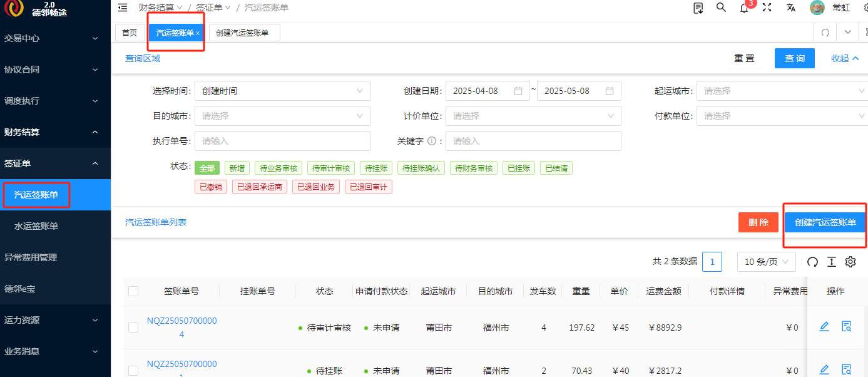This screenshot has width=868, height=377.
Task: Open the download records icon in header
Action: click(698, 8)
